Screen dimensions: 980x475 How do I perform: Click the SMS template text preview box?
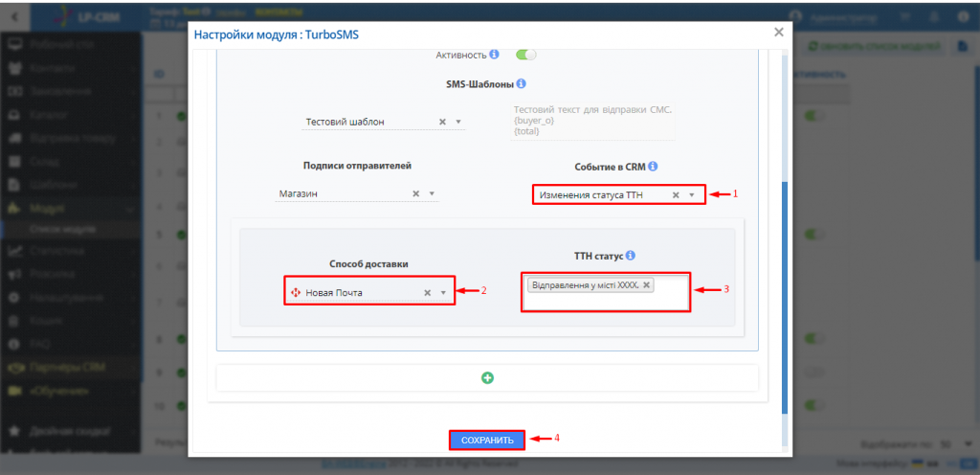click(592, 121)
